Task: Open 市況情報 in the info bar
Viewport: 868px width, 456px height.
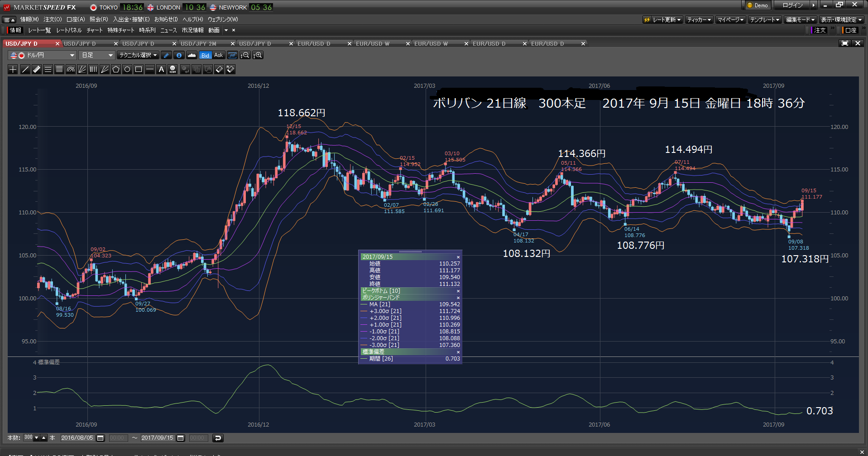Action: [x=193, y=30]
